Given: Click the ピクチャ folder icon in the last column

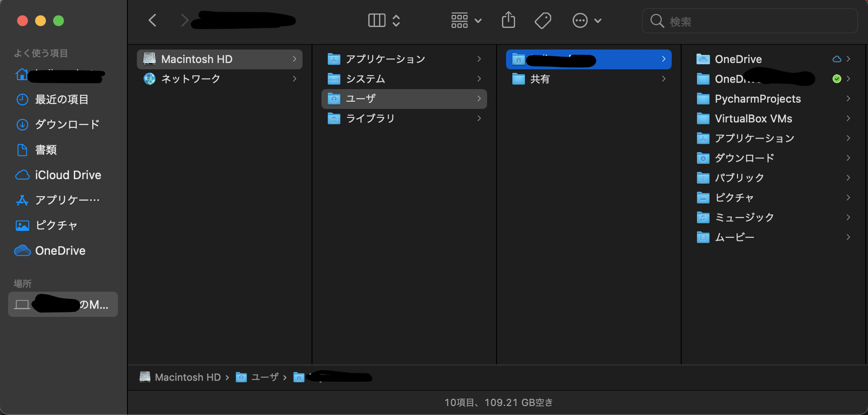Looking at the screenshot, I should coord(703,198).
